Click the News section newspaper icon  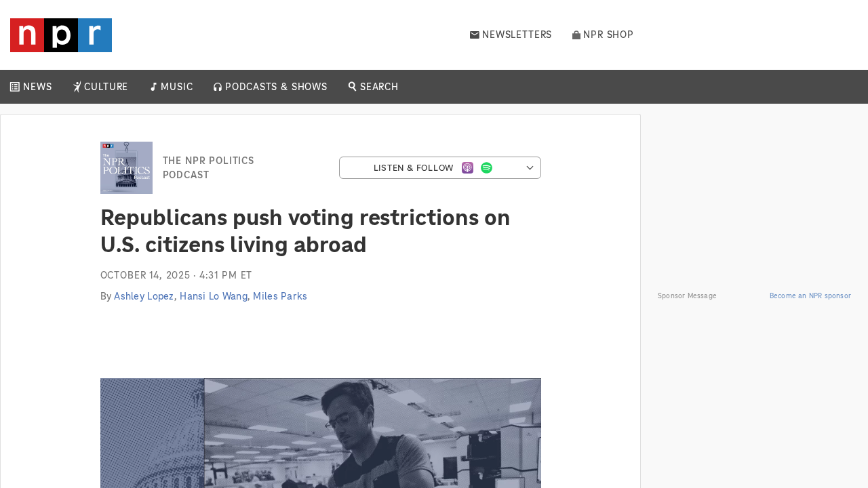pyautogui.click(x=15, y=87)
